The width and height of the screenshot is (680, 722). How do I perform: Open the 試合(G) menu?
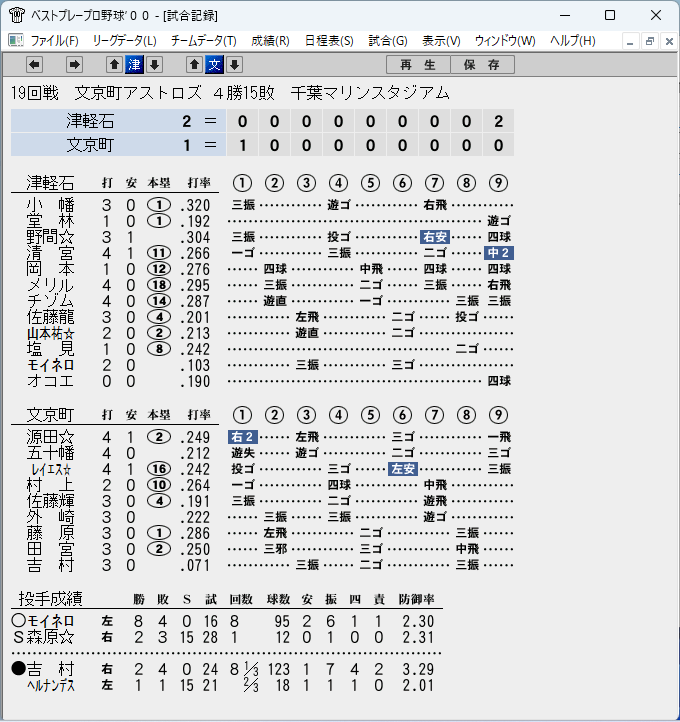click(x=388, y=41)
